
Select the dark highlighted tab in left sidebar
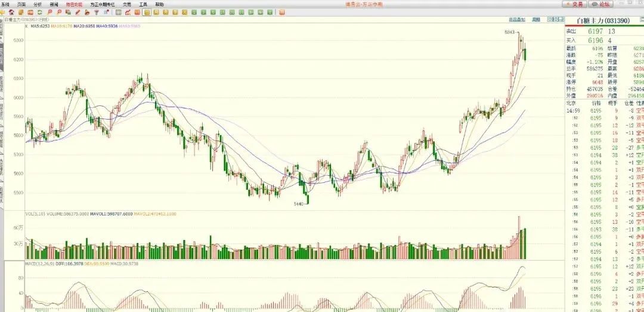[2, 56]
